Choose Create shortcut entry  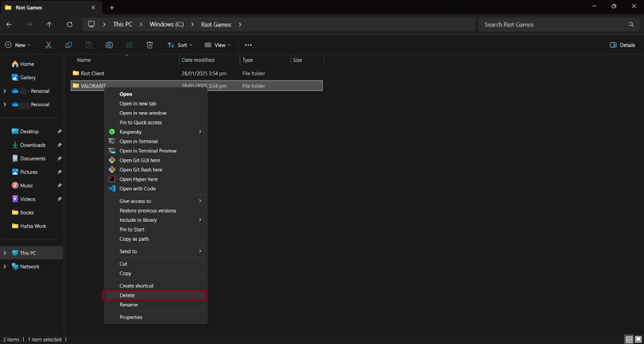click(x=156, y=286)
